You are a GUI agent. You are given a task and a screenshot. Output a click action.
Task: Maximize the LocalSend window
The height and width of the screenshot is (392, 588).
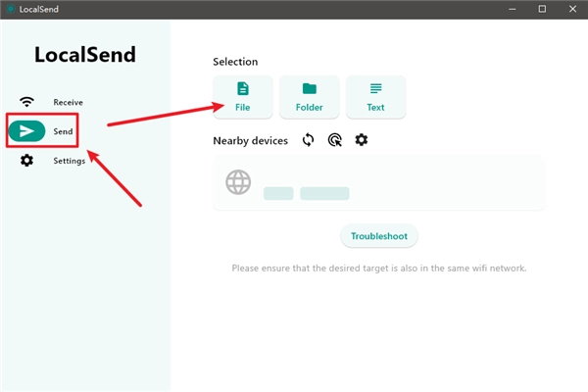click(x=542, y=9)
